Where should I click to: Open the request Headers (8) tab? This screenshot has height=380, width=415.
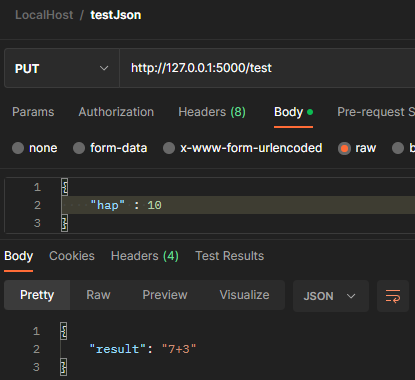click(x=212, y=112)
